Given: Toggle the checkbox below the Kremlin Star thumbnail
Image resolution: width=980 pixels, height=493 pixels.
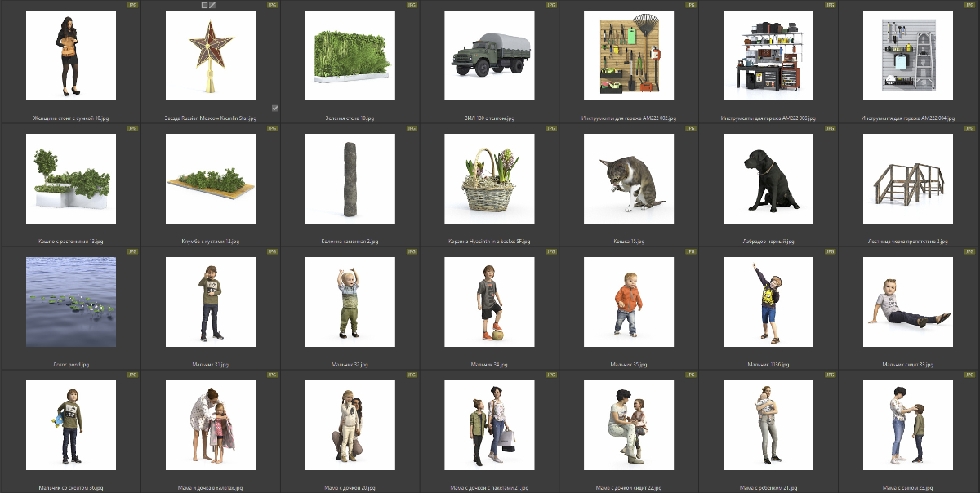Looking at the screenshot, I should coord(275,108).
